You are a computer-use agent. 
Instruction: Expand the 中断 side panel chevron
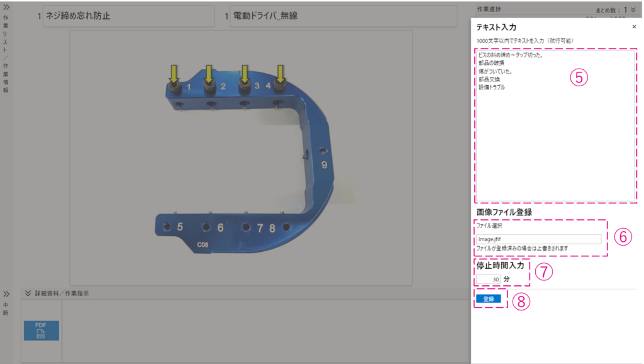pos(6,293)
